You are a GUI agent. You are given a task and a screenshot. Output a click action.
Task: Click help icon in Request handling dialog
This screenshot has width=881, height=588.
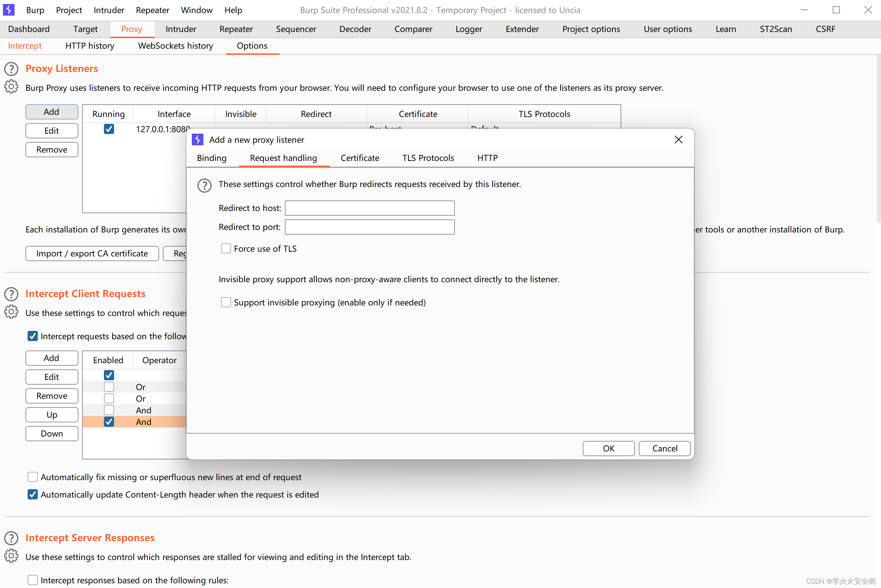205,185
